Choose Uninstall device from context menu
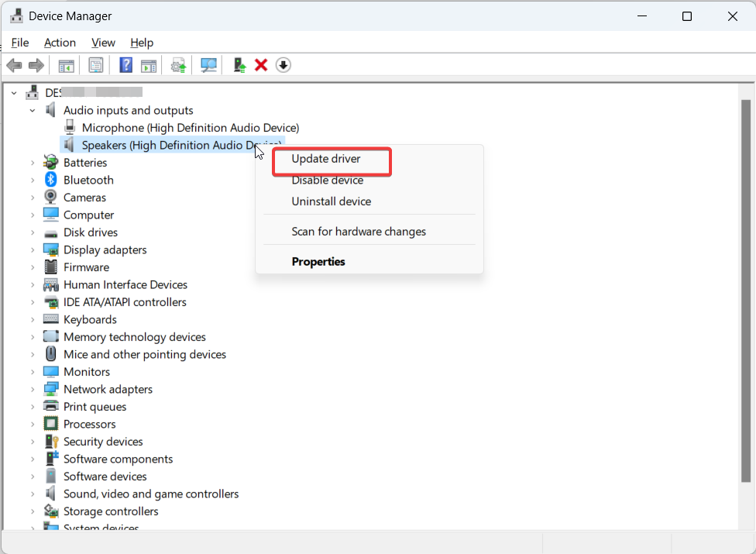This screenshot has width=756, height=554. tap(331, 201)
